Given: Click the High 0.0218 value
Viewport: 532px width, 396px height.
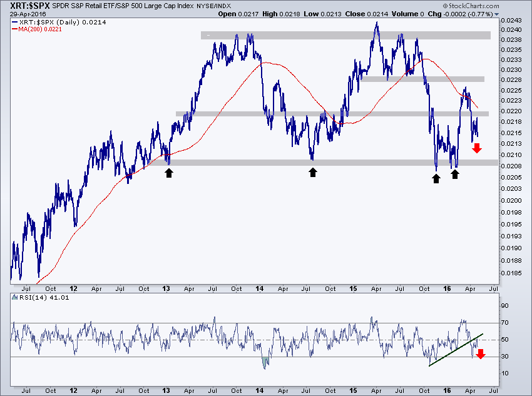Looking at the screenshot, I should (281, 14).
